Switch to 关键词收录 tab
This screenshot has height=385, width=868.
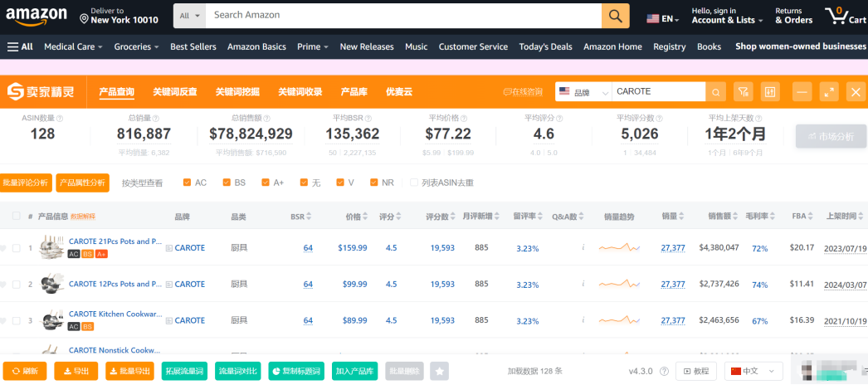point(300,92)
